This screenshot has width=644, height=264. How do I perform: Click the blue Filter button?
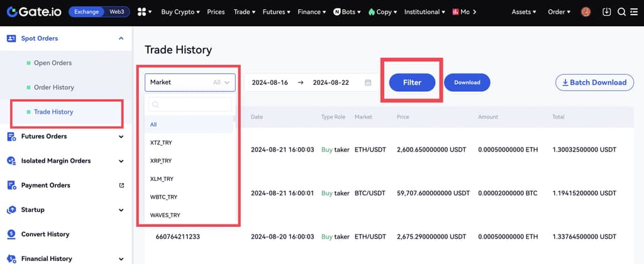[x=412, y=82]
